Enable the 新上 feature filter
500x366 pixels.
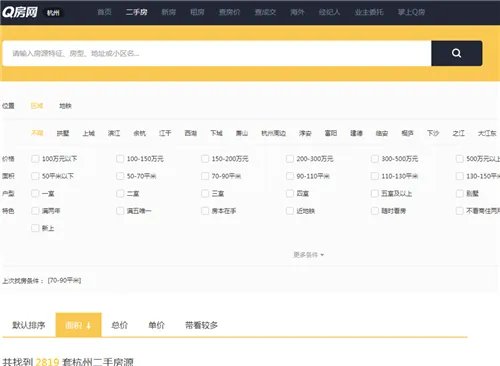(x=35, y=228)
